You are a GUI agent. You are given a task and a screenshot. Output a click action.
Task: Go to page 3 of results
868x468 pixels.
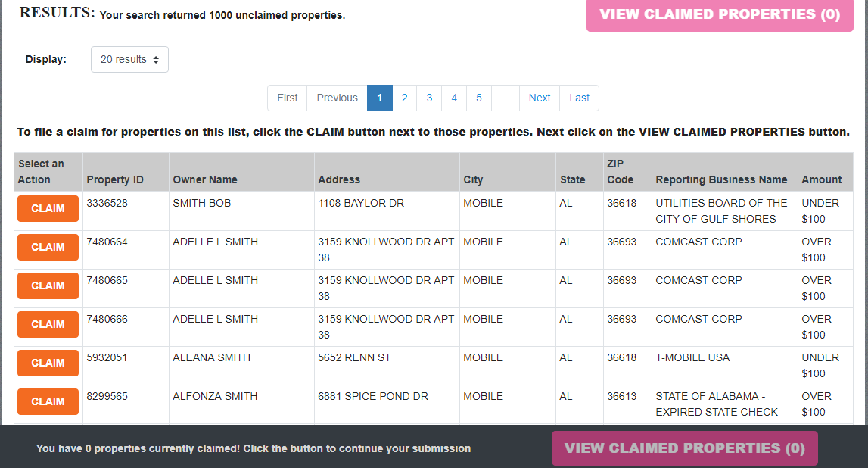click(429, 98)
